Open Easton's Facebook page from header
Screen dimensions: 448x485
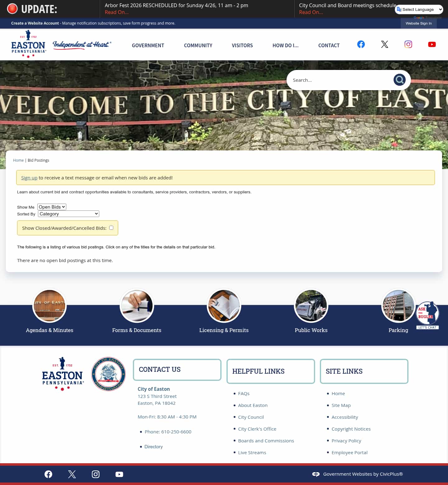361,44
